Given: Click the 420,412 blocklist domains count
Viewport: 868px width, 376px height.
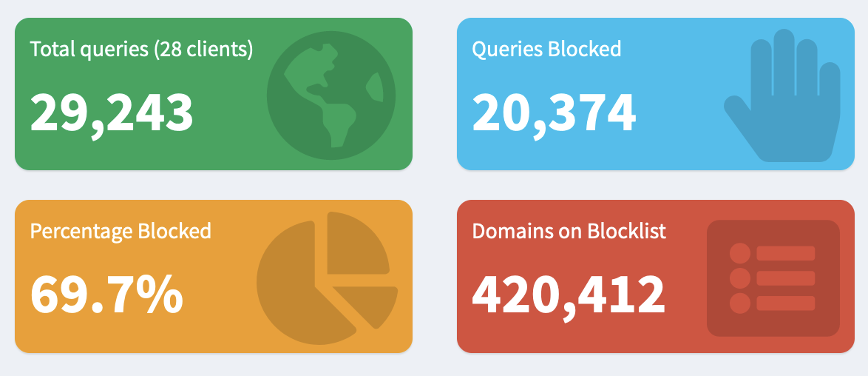Looking at the screenshot, I should coord(568,293).
